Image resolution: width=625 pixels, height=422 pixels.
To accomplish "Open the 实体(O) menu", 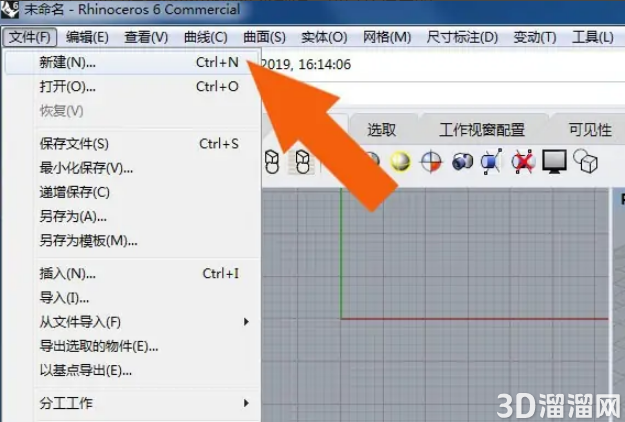I will (x=324, y=37).
